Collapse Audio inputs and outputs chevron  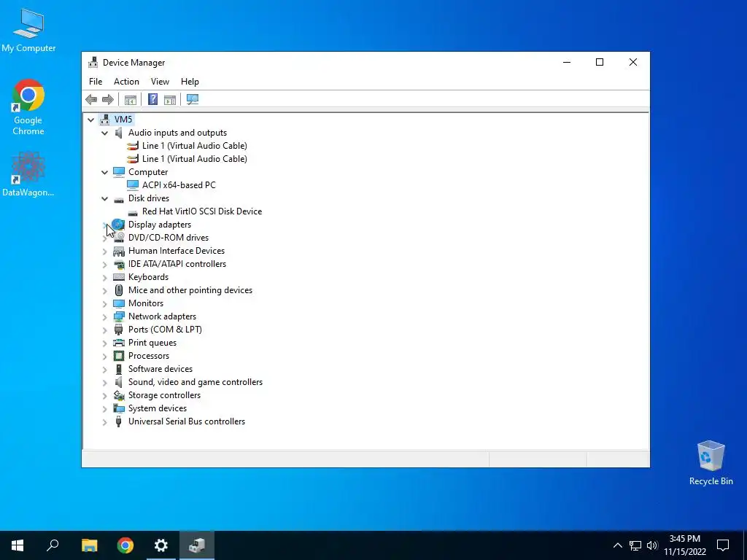click(104, 133)
